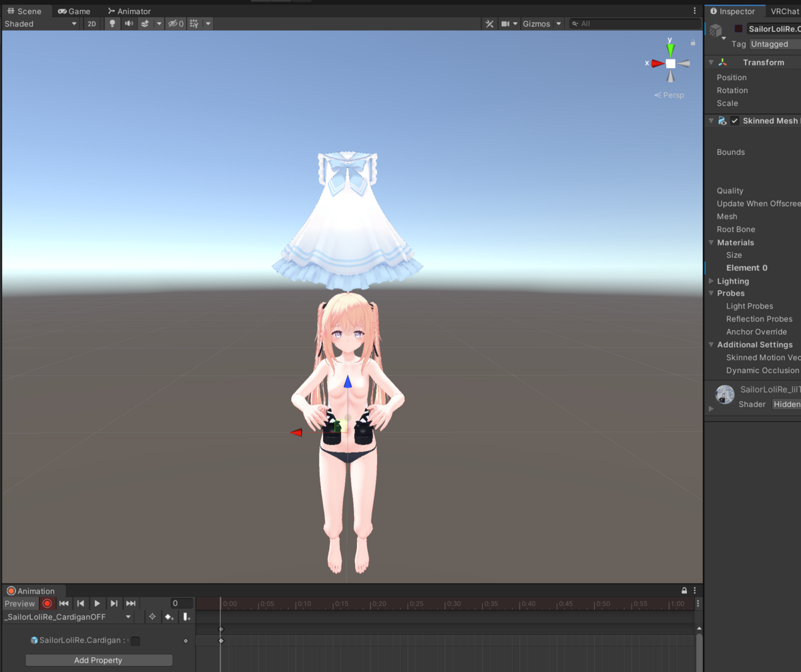Collapse the Additional Settings section

pyautogui.click(x=712, y=344)
